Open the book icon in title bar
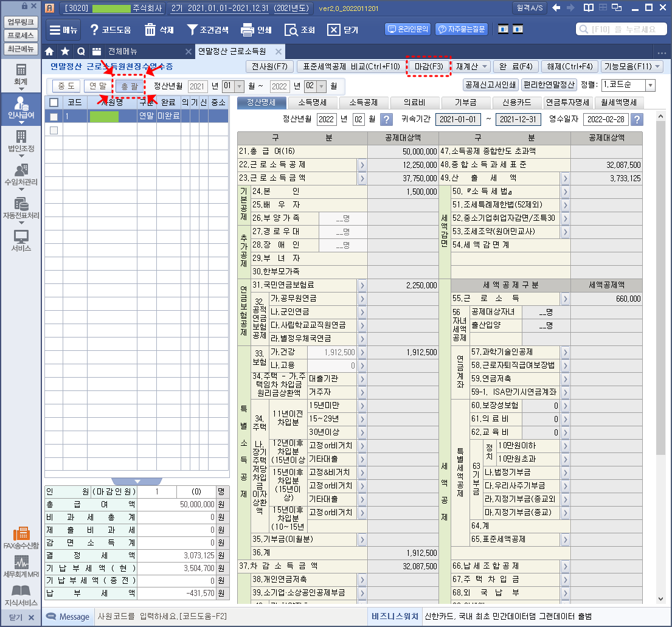This screenshot has width=672, height=627. tap(589, 8)
